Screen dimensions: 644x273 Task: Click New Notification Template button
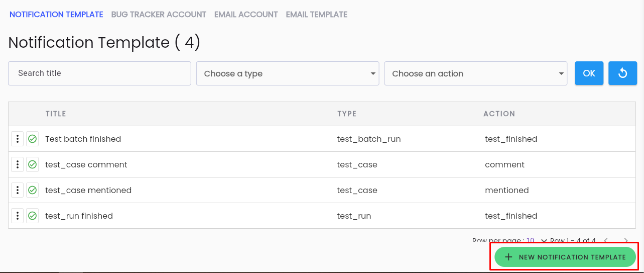pyautogui.click(x=565, y=257)
